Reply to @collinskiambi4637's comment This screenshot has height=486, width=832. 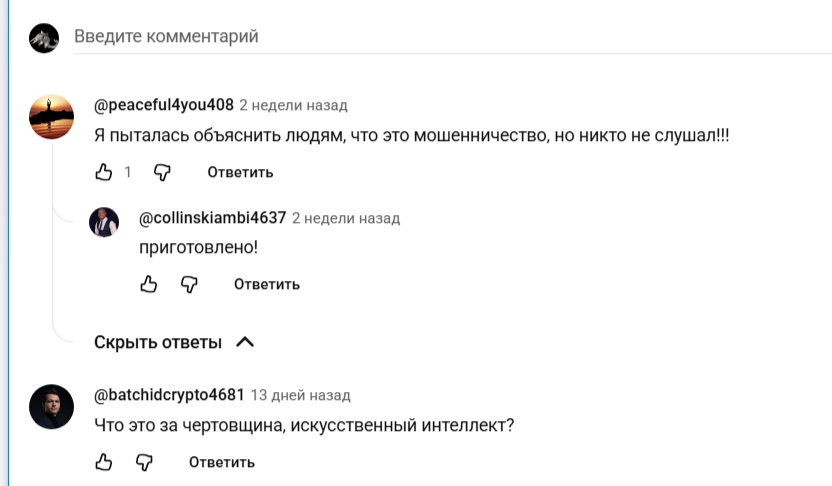pos(267,284)
